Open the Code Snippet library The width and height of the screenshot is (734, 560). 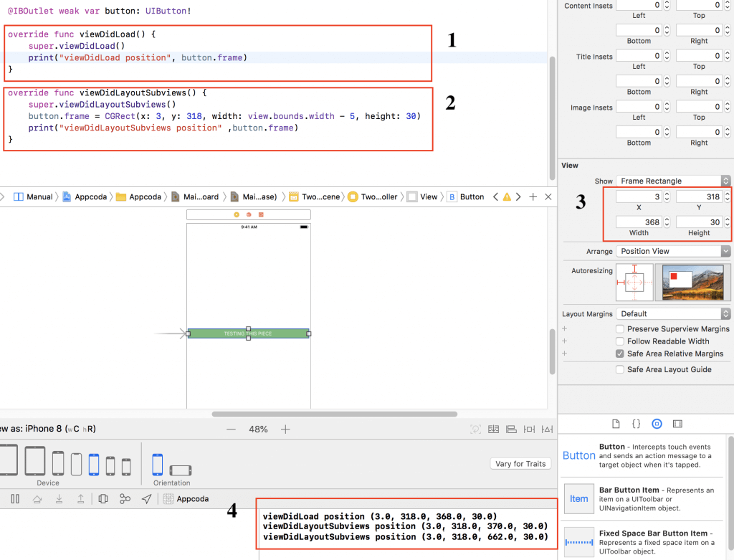(x=636, y=424)
